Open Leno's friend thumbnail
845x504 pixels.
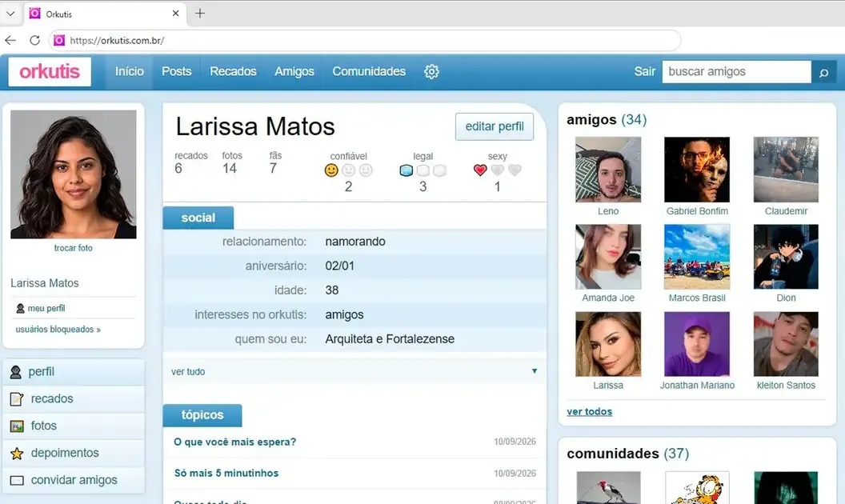[608, 170]
